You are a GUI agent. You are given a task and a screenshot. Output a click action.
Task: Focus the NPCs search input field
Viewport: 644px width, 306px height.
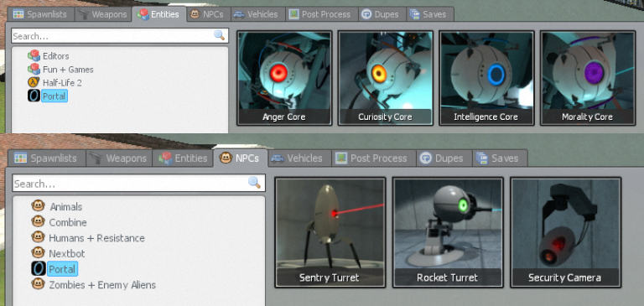point(139,184)
